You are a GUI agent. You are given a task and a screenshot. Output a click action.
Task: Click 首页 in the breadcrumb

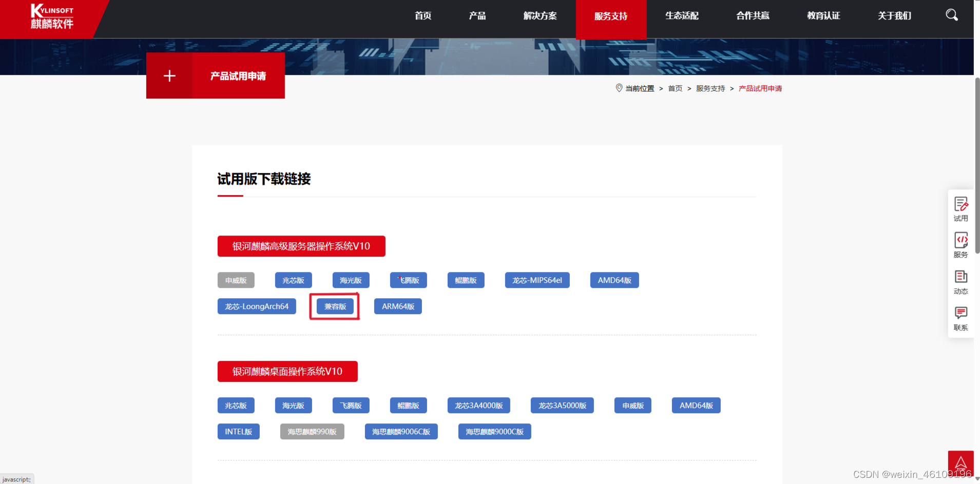(x=675, y=88)
